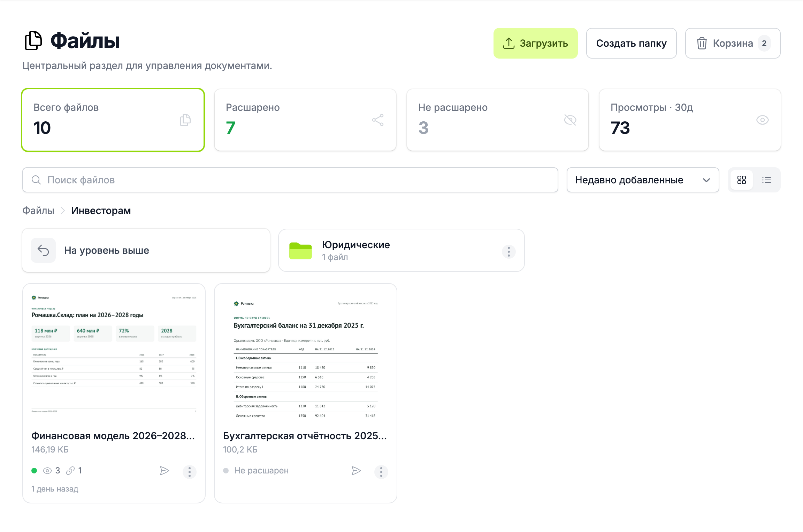The width and height of the screenshot is (803, 532).
Task: Click the search magnifier icon
Action: click(x=36, y=180)
